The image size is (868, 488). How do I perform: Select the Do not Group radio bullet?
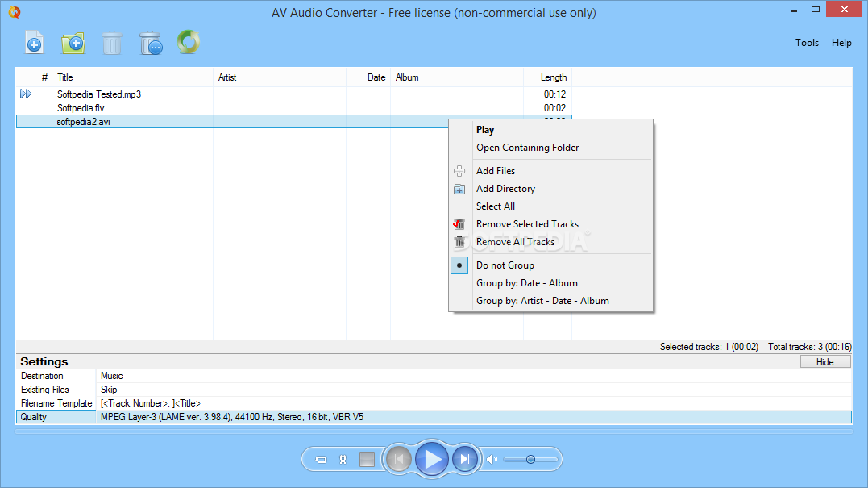(459, 265)
